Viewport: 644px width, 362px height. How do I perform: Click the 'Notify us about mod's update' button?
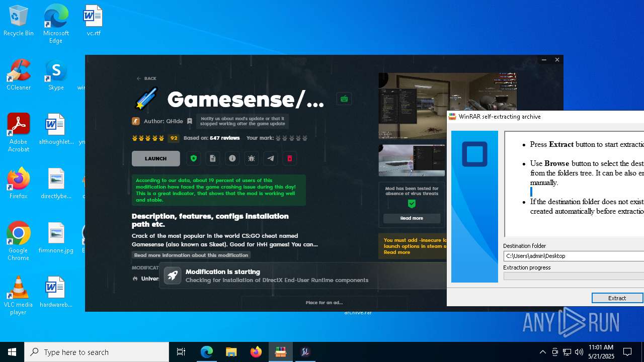click(243, 121)
